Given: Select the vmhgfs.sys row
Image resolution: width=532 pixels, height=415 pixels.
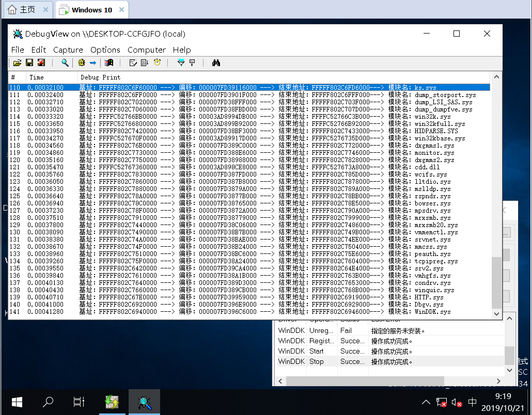Looking at the screenshot, I should pos(249,275).
